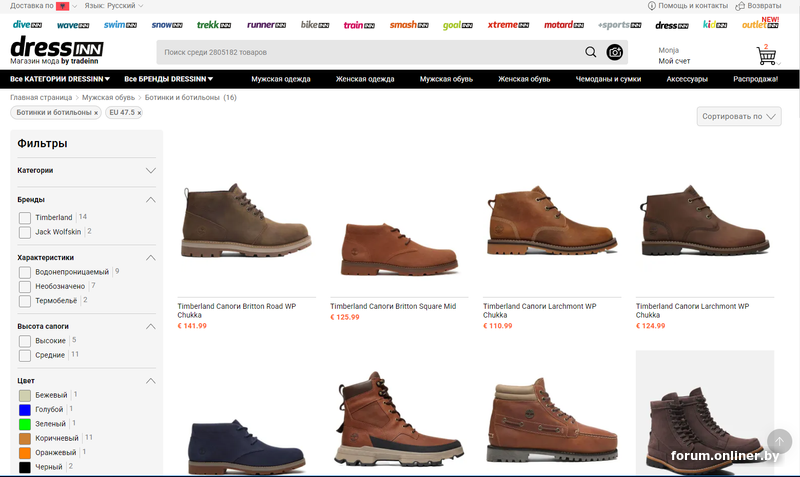The height and width of the screenshot is (477, 800).
Task: Open the Все БРЕНДЫ DRESSINN dropdown
Action: pos(169,79)
